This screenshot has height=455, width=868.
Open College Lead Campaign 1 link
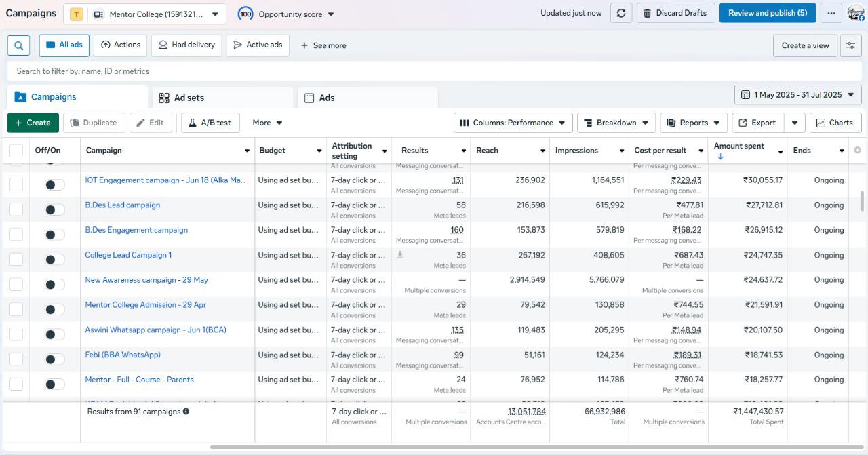tap(128, 255)
